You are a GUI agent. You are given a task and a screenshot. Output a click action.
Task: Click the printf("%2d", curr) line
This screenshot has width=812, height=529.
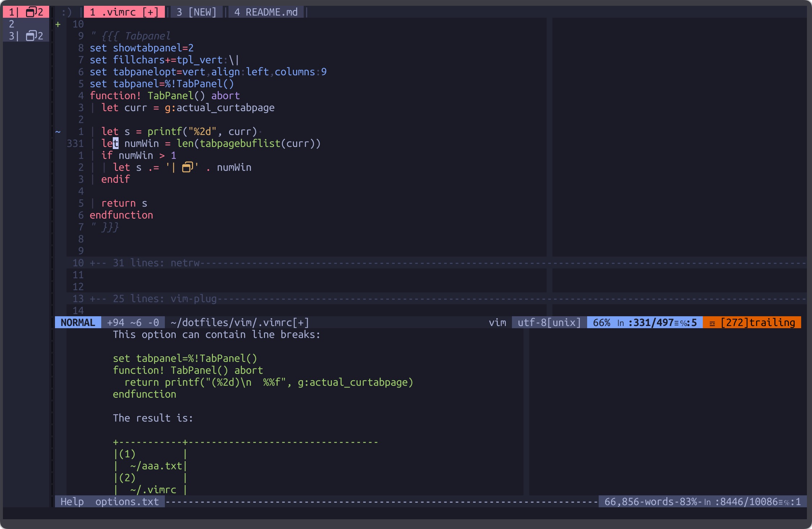[x=179, y=131]
